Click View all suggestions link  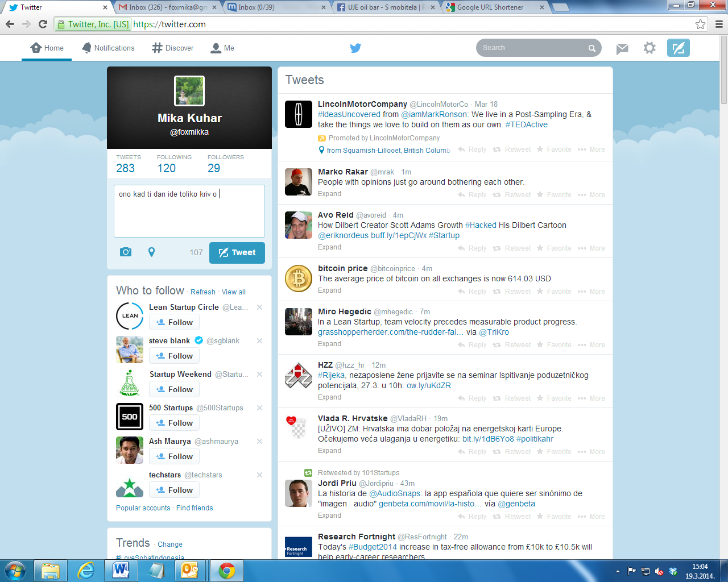pos(234,292)
